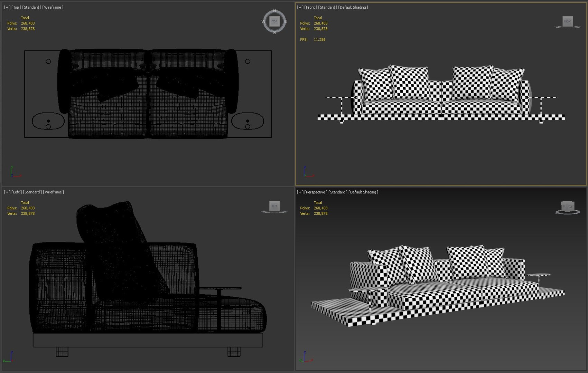This screenshot has height=373, width=588.
Task: Click the FPS value 11.286 in Front viewport
Action: click(319, 40)
